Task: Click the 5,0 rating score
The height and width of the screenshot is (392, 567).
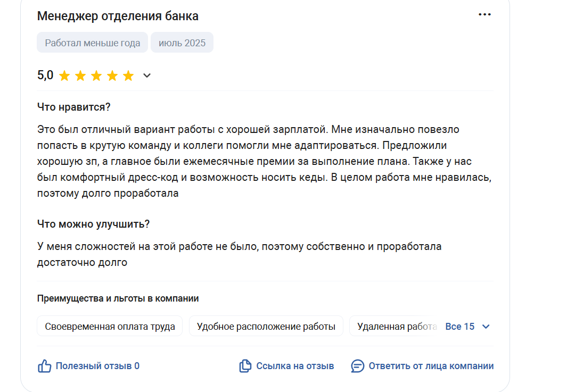Action: [45, 75]
